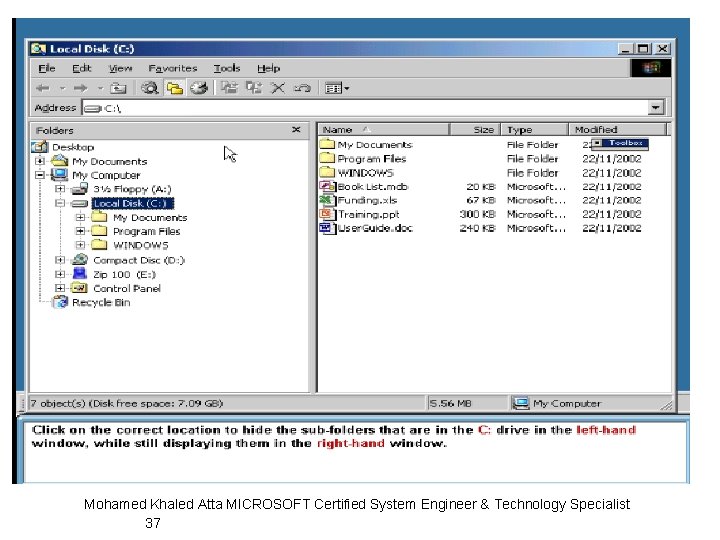Open the Search toolbar icon
This screenshot has width=720, height=540.
[x=150, y=88]
